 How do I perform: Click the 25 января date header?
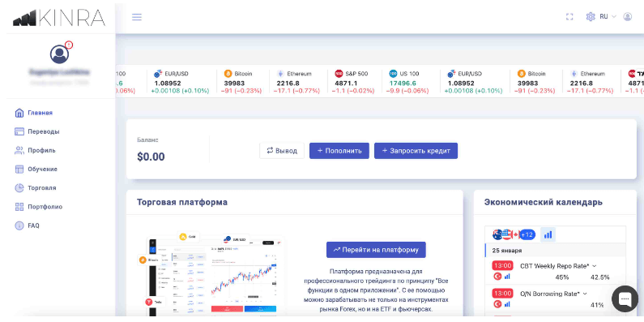507,251
